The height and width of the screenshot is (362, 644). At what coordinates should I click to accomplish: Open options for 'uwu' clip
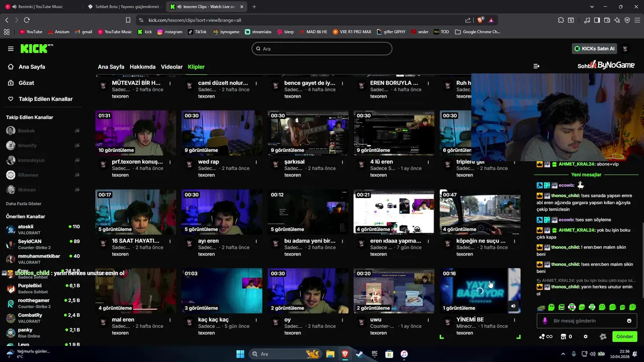(x=428, y=320)
